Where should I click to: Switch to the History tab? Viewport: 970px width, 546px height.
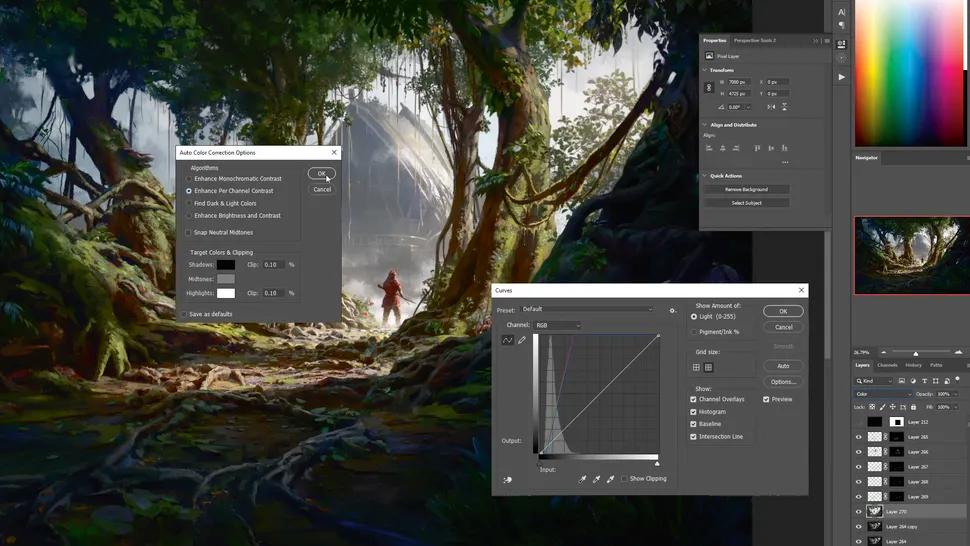coord(913,365)
